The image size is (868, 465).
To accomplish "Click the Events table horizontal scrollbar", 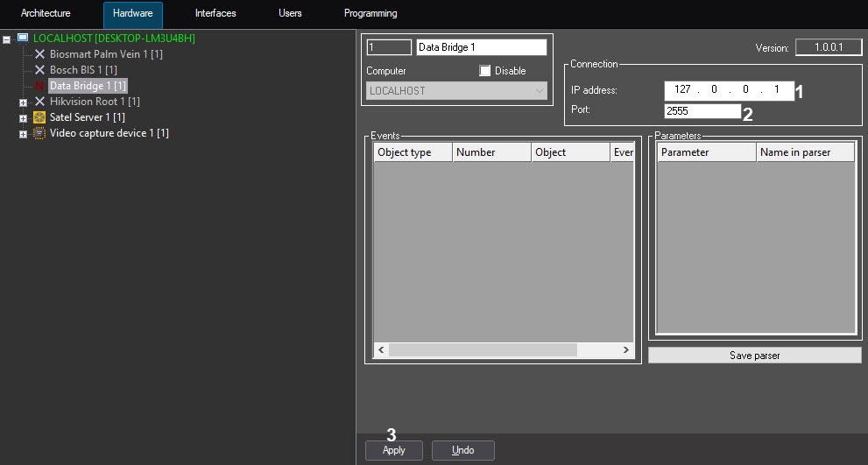I will pos(483,349).
